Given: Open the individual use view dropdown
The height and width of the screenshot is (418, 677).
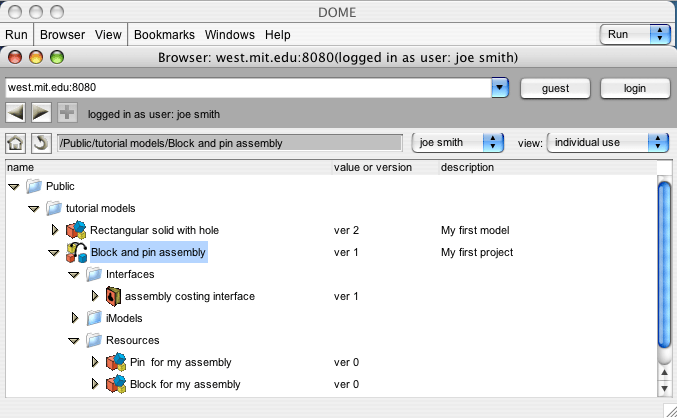Looking at the screenshot, I should pos(608,142).
